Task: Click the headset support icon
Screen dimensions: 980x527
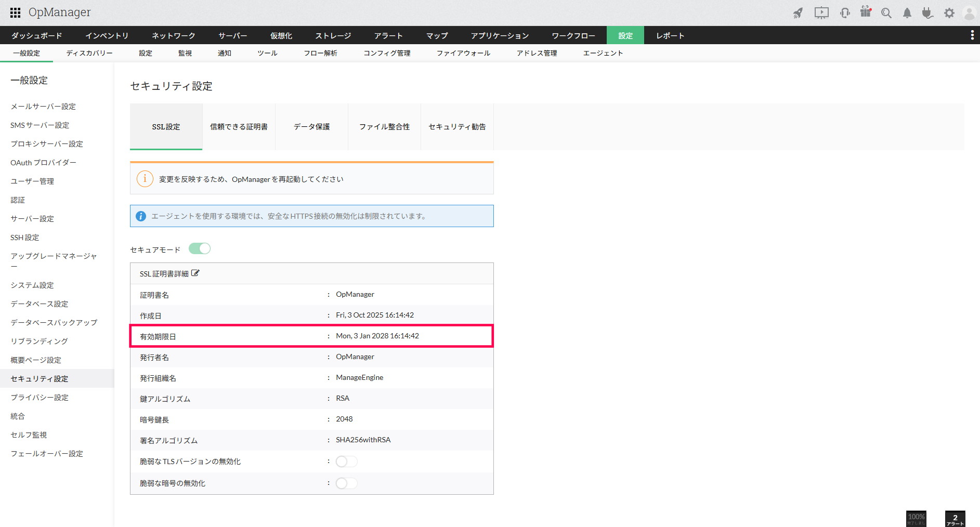Action: (x=845, y=13)
